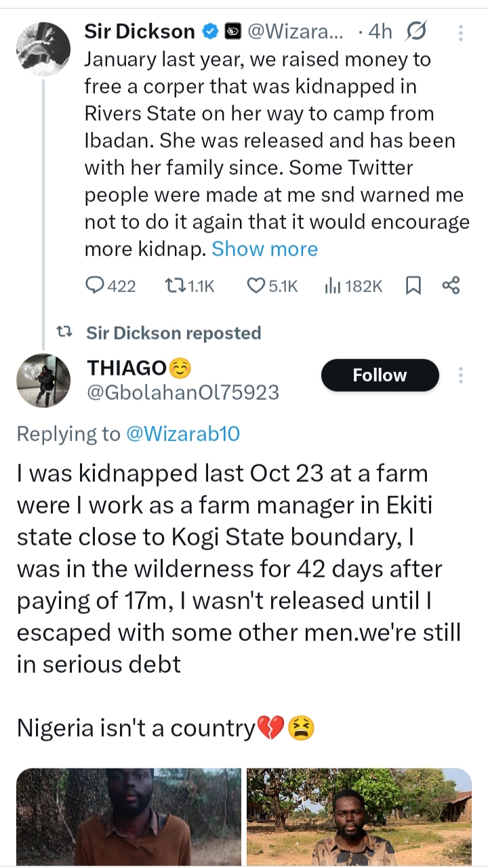Tap the affiliation badge next to the verified checkmark

tap(232, 31)
